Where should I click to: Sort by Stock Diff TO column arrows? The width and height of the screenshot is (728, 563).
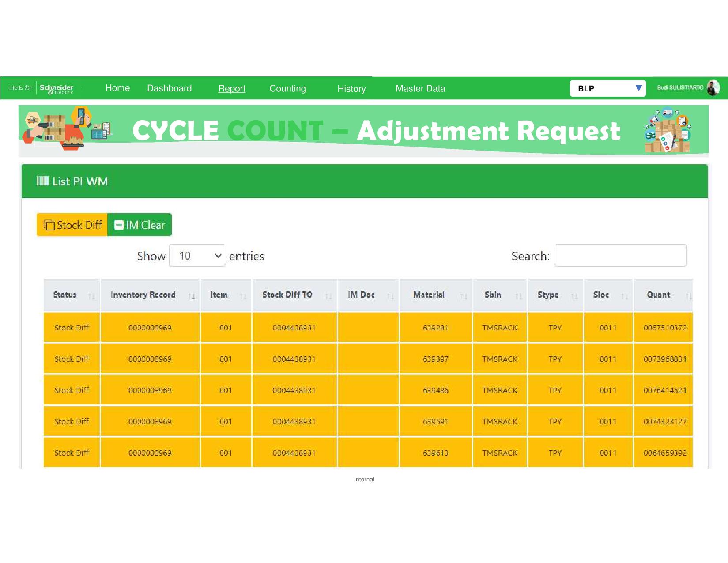(x=328, y=296)
